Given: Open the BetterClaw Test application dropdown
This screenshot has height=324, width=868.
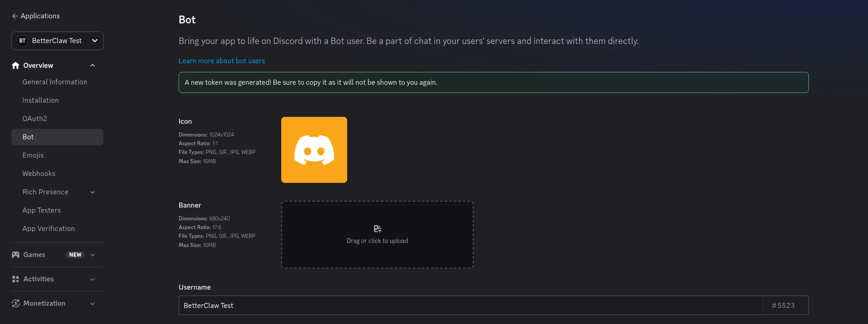Looking at the screenshot, I should [x=57, y=41].
